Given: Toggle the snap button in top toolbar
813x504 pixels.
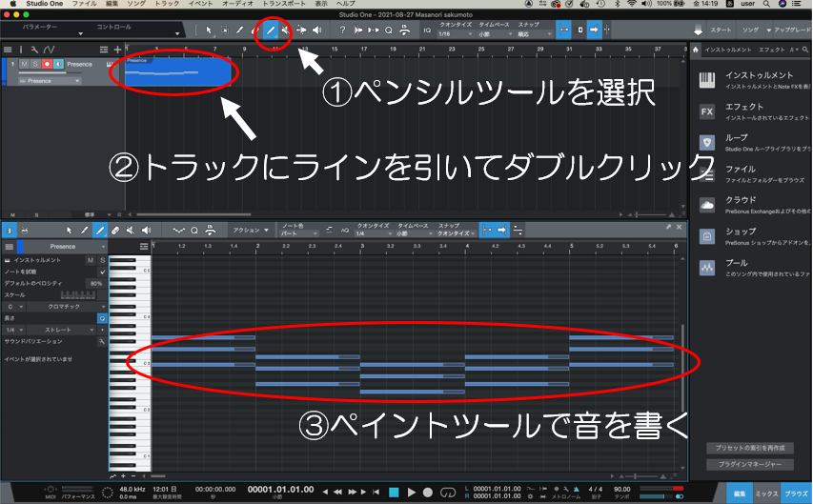Looking at the screenshot, I should coord(563,30).
